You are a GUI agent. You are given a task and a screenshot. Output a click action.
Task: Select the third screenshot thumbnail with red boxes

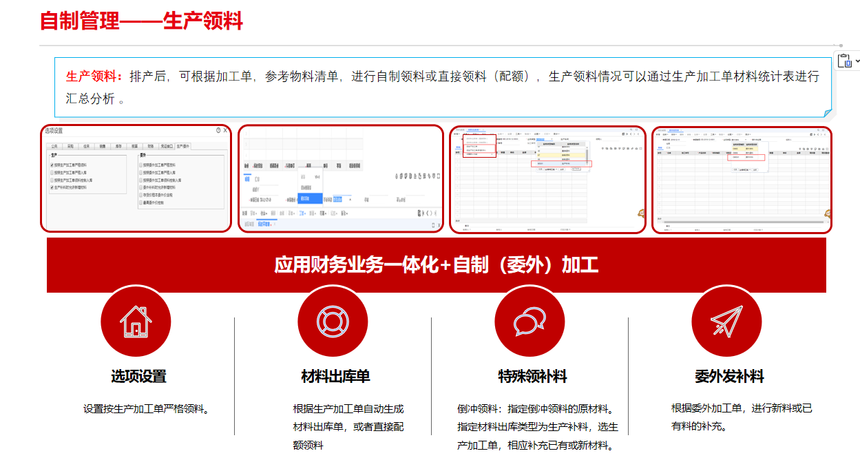click(x=547, y=179)
